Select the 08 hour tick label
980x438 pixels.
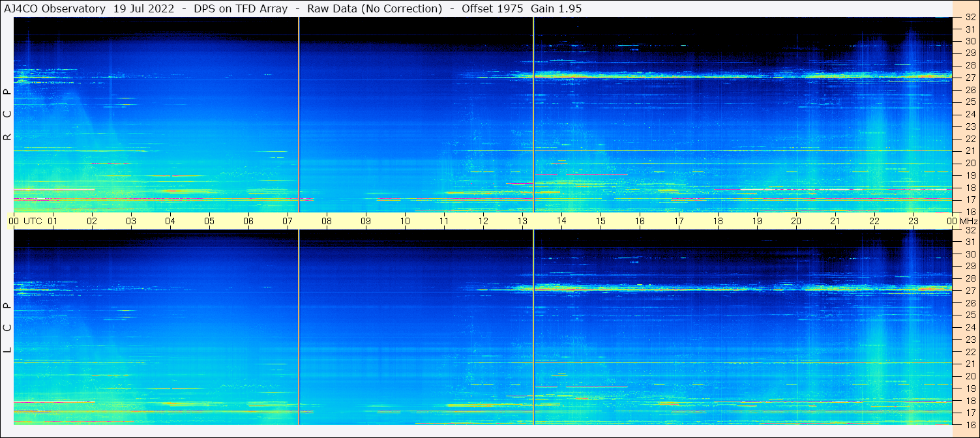(x=327, y=221)
